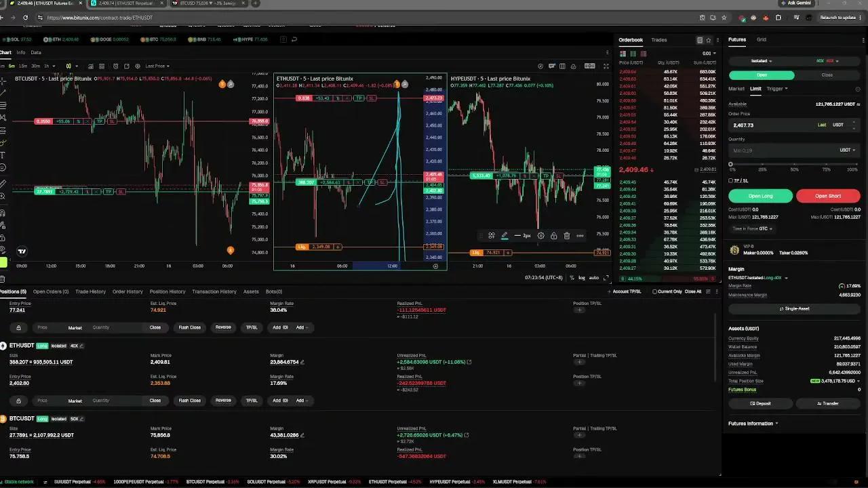Click the Deposit button
Image resolution: width=868 pixels, height=488 pixels.
(x=760, y=403)
